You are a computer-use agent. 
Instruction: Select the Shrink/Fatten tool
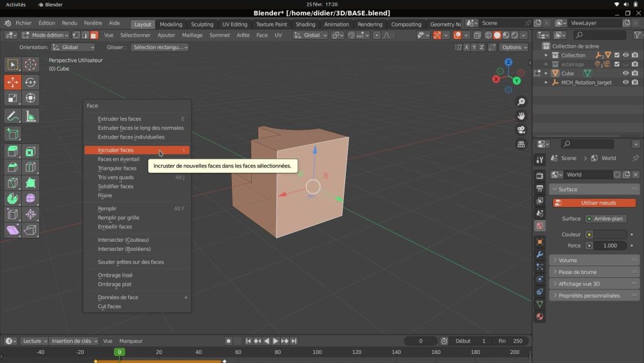click(x=30, y=214)
